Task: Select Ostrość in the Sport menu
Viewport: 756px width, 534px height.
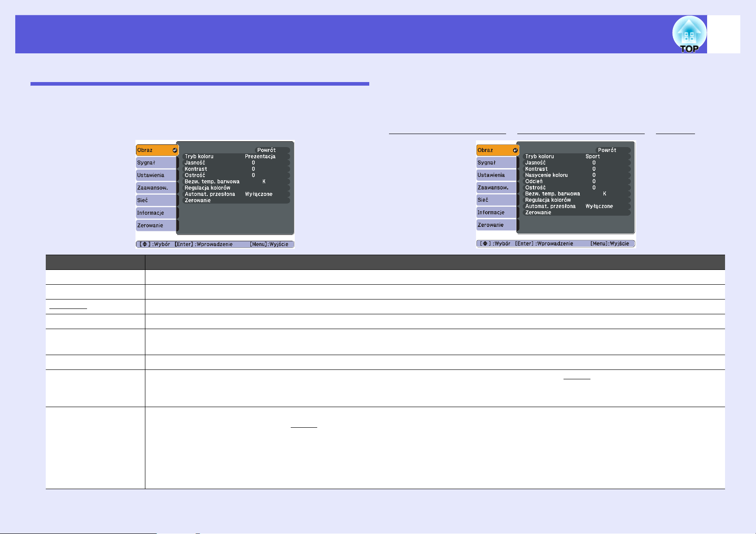Action: 577,187
